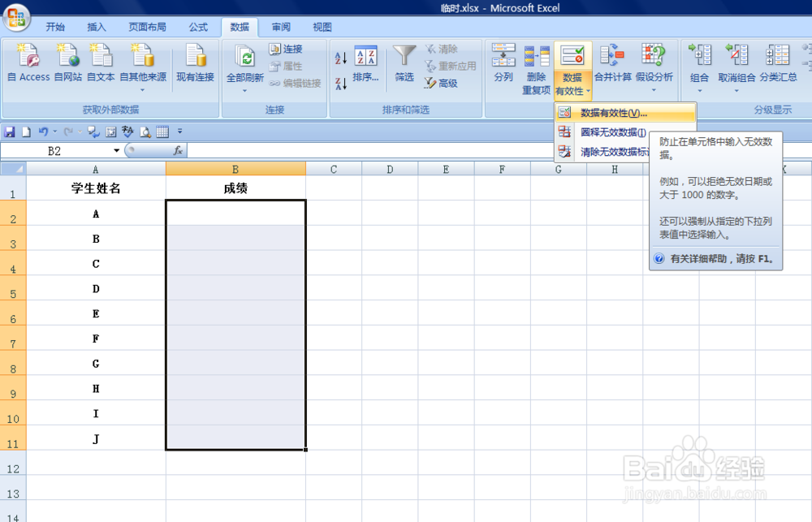Screen dimensions: 812x522
Task: Click table grid icon in quick toolbar
Action: 162,132
